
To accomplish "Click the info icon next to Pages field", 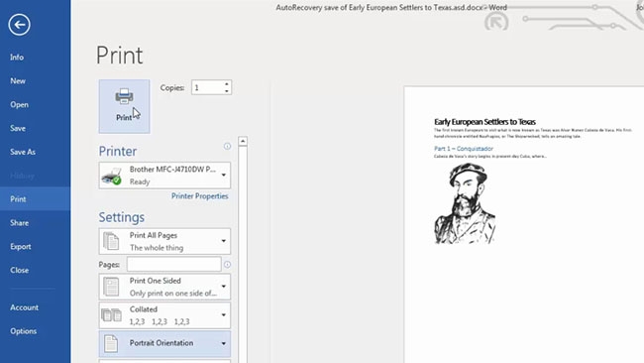I will pos(227,265).
